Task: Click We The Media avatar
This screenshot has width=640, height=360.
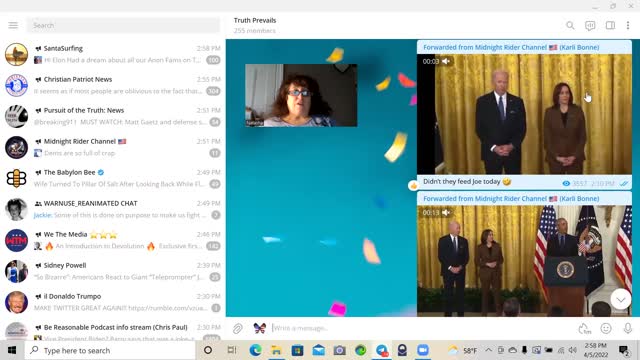Action: (x=16, y=240)
